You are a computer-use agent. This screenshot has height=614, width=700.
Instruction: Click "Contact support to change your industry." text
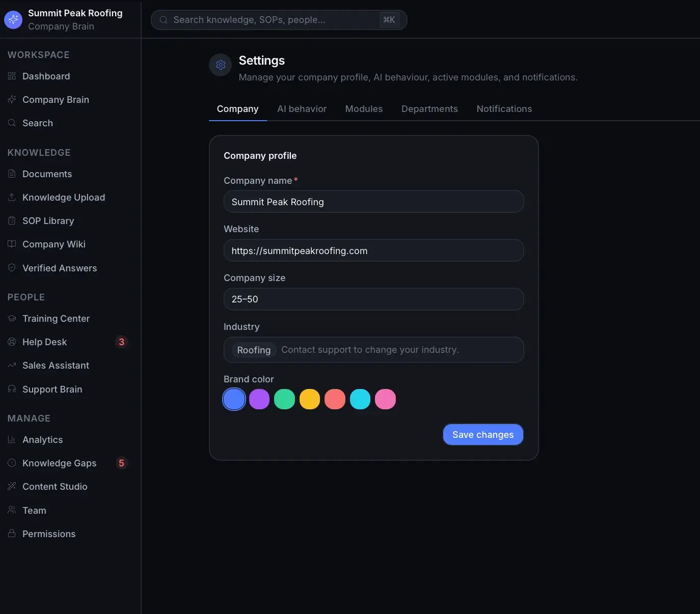click(x=370, y=350)
